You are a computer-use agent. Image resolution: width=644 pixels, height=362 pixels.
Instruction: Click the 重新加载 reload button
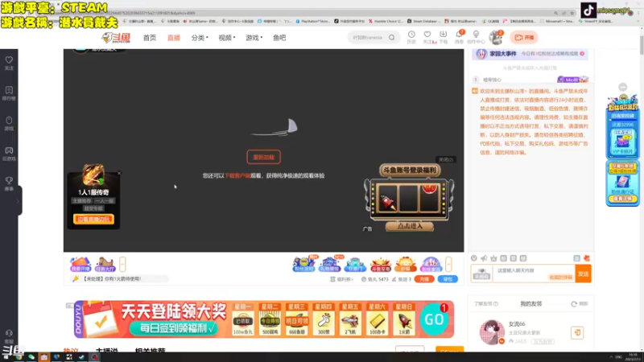pyautogui.click(x=264, y=157)
